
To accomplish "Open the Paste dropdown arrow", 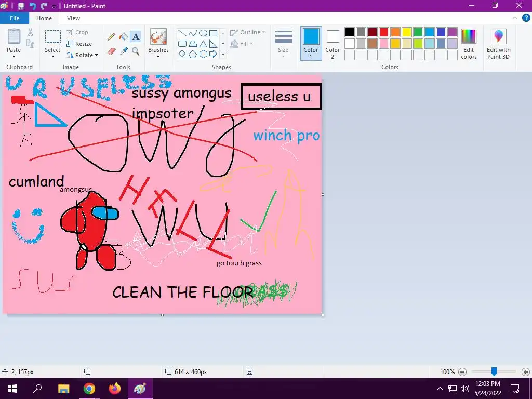I will 14,56.
